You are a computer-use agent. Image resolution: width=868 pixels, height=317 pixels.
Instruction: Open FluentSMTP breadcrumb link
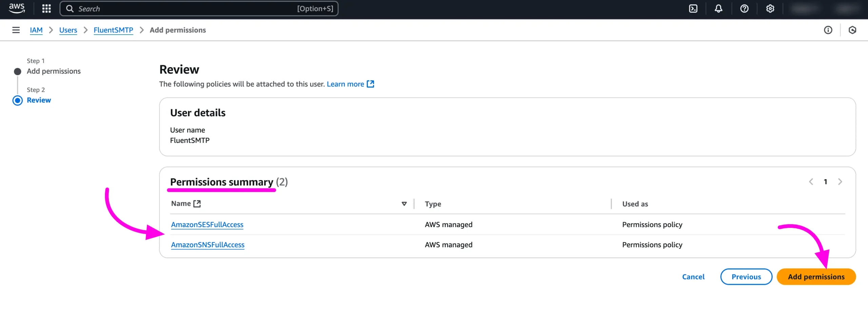113,30
